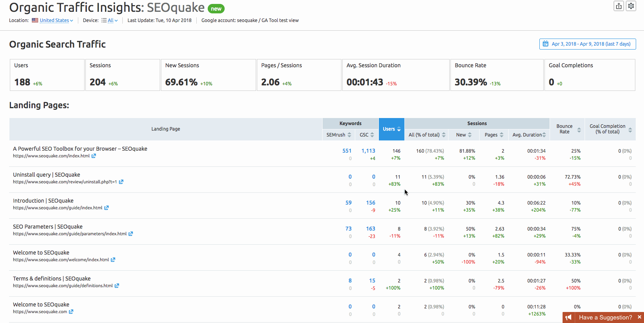Open SEMrush keywords 73 for SEO Parameters
Viewport: 644px width, 323px height.
pyautogui.click(x=349, y=229)
